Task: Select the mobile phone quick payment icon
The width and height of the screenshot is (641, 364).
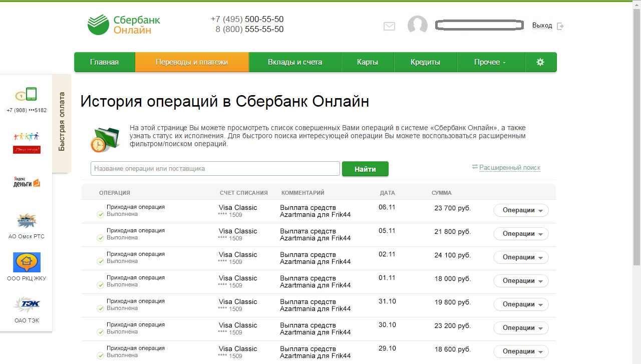Action: pyautogui.click(x=27, y=95)
